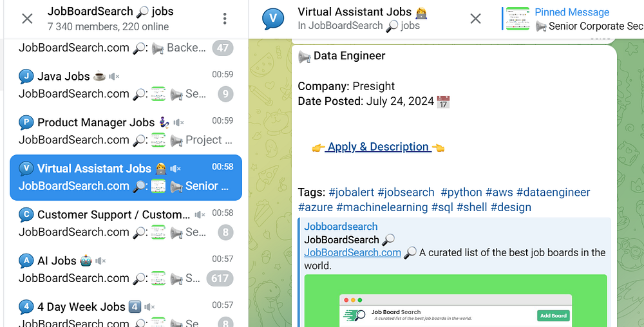
Task: Open the three-dot more options menu
Action: point(225,19)
